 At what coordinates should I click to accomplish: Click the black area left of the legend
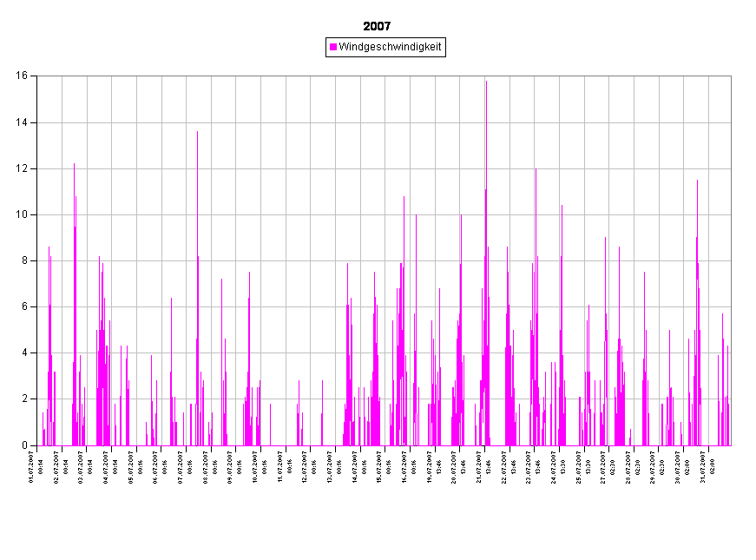tap(174, 47)
